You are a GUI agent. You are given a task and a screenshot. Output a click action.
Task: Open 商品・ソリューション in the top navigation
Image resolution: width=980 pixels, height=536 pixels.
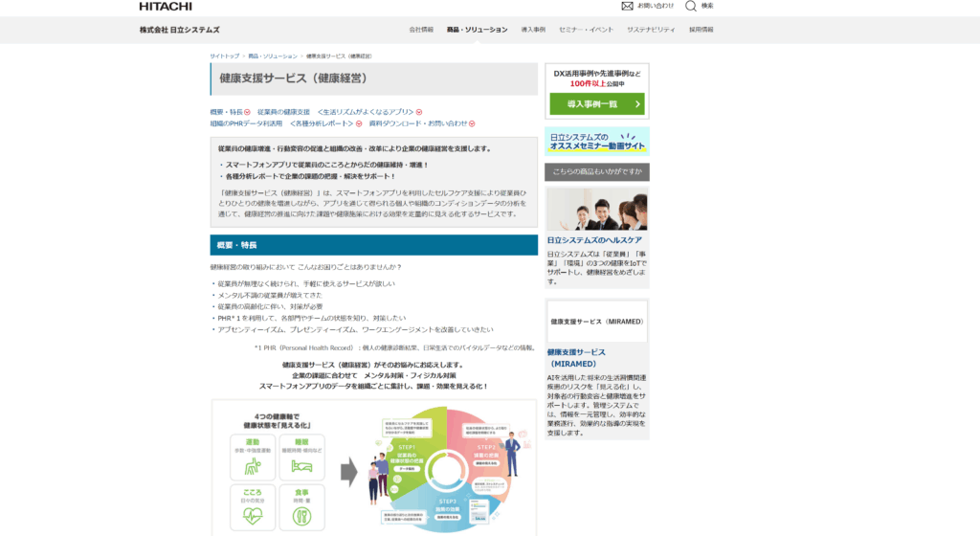coord(477,30)
